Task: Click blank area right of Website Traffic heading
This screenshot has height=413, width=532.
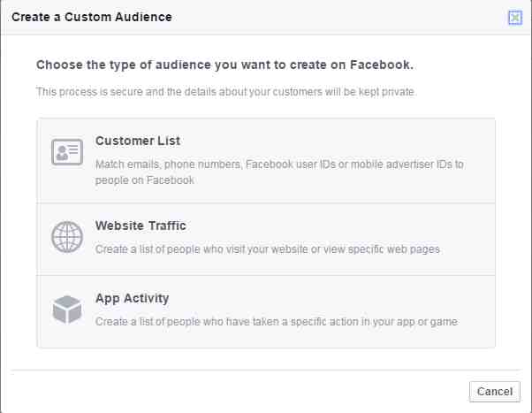Action: click(x=339, y=226)
